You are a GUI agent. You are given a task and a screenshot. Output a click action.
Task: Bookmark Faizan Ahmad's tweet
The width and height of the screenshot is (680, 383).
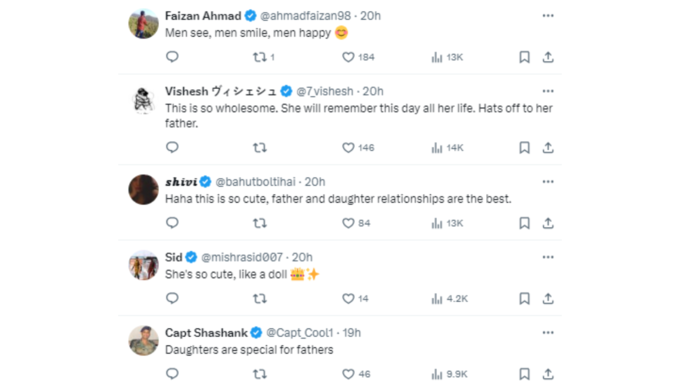tap(524, 57)
